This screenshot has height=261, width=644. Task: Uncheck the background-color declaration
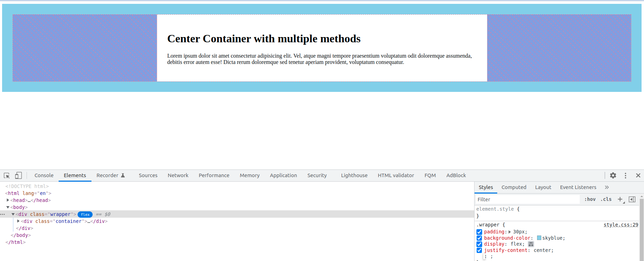click(x=479, y=238)
